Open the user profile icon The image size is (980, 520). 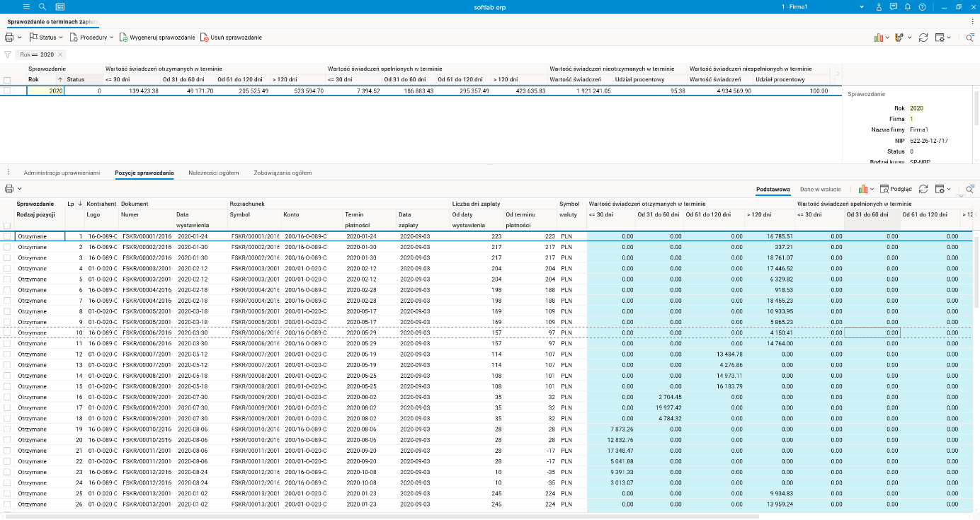click(879, 6)
